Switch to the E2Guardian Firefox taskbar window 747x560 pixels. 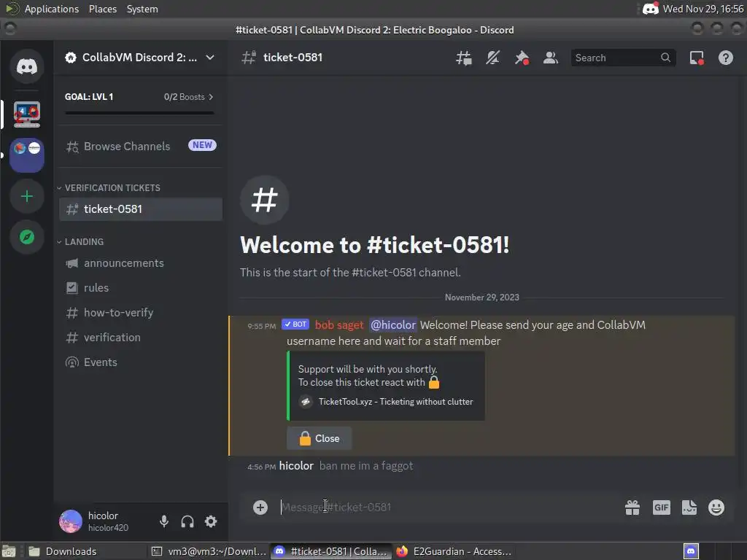point(454,551)
